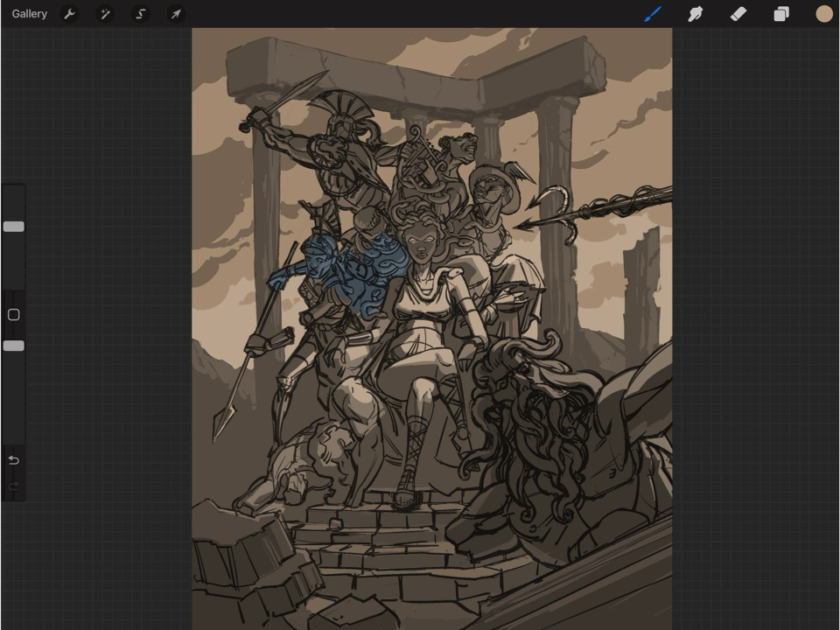
Task: Undo the last stroke
Action: 13,460
